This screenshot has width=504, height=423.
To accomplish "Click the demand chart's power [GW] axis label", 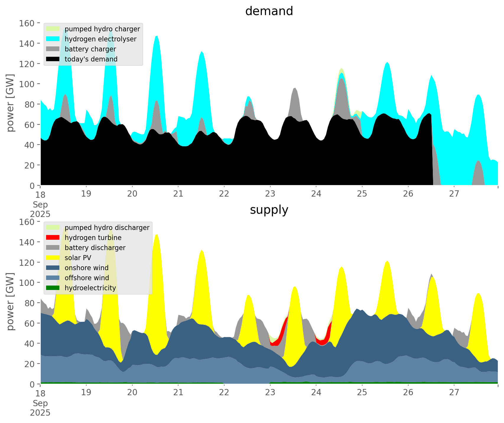I will (10, 103).
